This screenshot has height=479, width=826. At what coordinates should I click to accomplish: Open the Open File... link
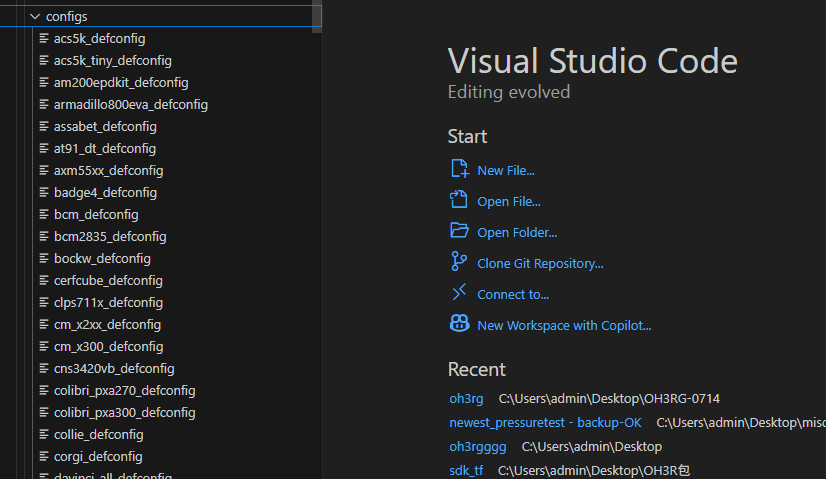[x=509, y=202]
